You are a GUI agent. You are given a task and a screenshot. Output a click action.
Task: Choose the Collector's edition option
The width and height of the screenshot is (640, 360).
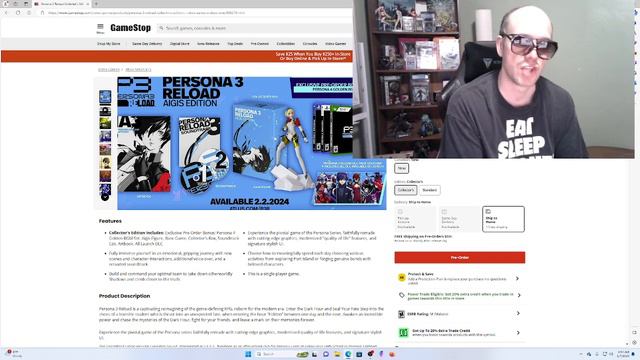[406, 190]
